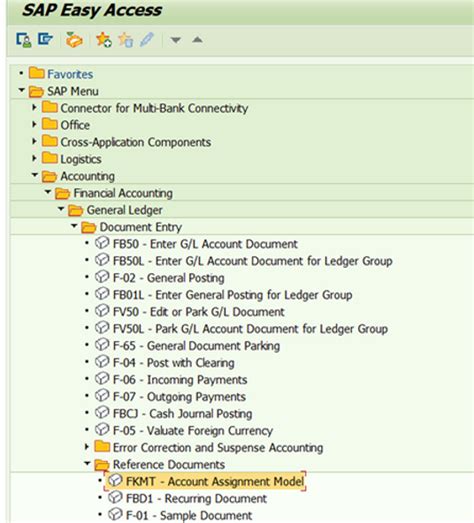Viewport: 474px width, 523px height.
Task: Expand the Logistics folder
Action: [x=34, y=158]
